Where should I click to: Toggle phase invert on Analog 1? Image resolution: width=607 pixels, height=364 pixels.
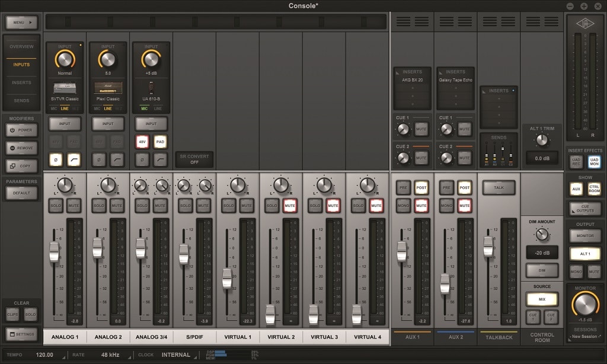pos(56,159)
